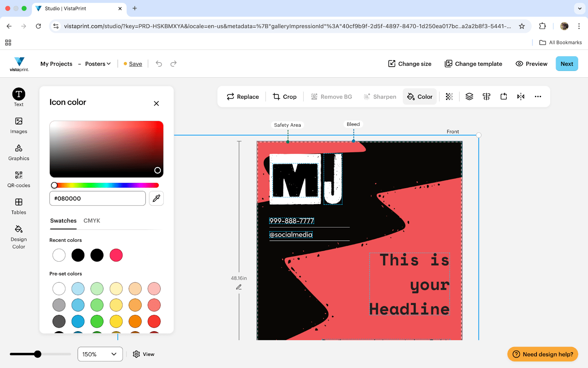Viewport: 588px width, 368px height.
Task: Click the hex color input field
Action: (97, 198)
